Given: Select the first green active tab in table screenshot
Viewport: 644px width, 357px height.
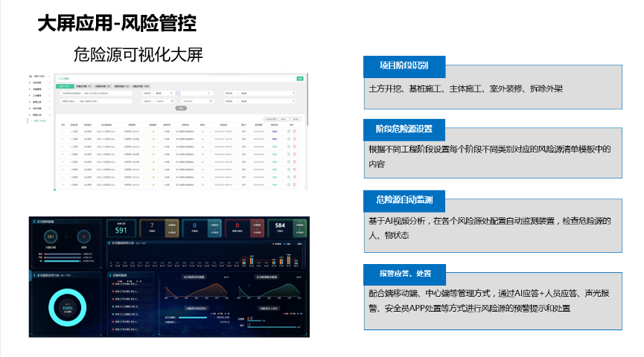Looking at the screenshot, I should (x=64, y=86).
